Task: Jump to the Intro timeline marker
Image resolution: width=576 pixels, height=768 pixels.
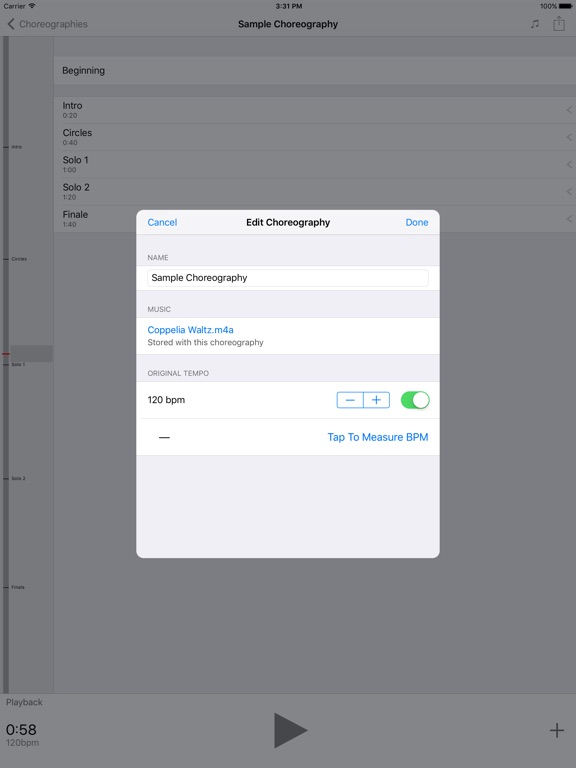Action: pos(13,147)
